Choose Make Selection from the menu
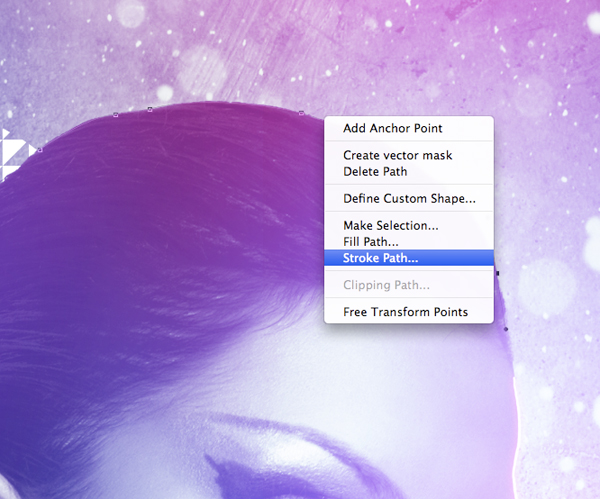This screenshot has height=499, width=600. click(x=390, y=226)
